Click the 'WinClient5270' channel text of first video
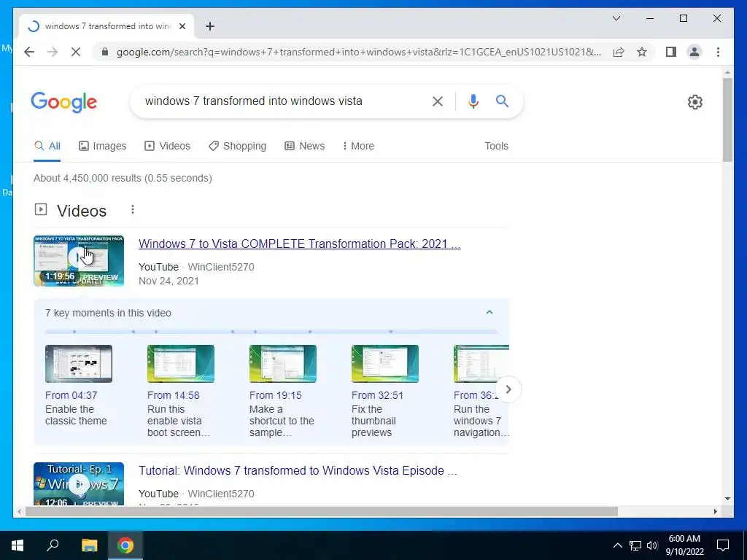Image resolution: width=747 pixels, height=560 pixels. point(221,267)
